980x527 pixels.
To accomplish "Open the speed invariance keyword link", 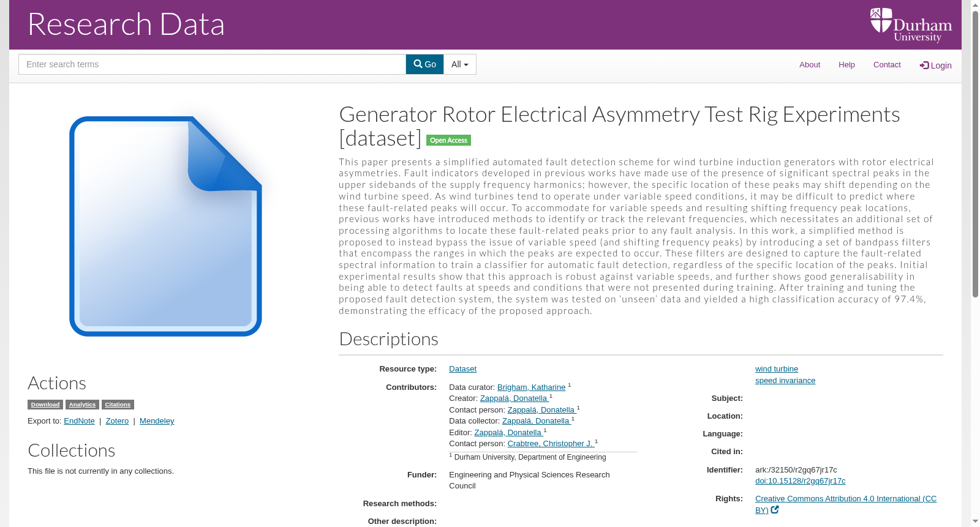I will tap(785, 381).
